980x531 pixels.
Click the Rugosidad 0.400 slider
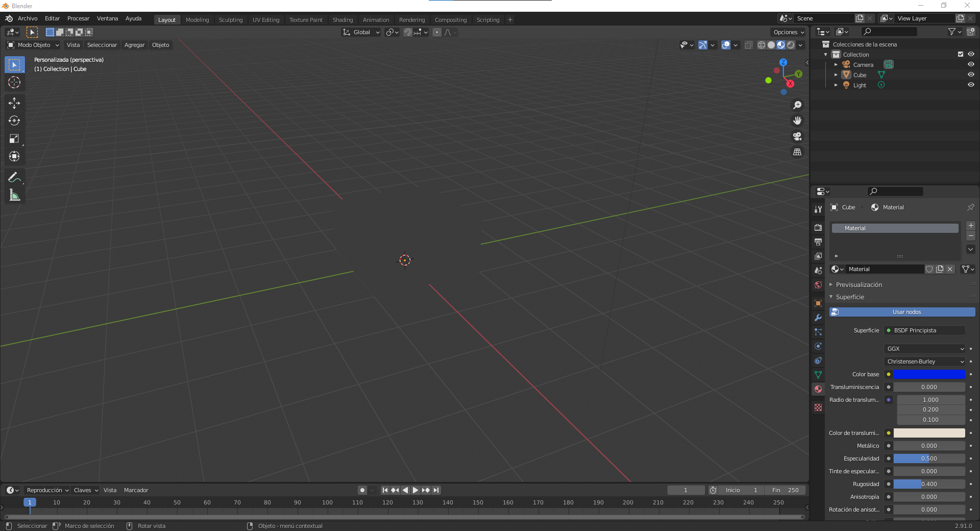coord(929,484)
